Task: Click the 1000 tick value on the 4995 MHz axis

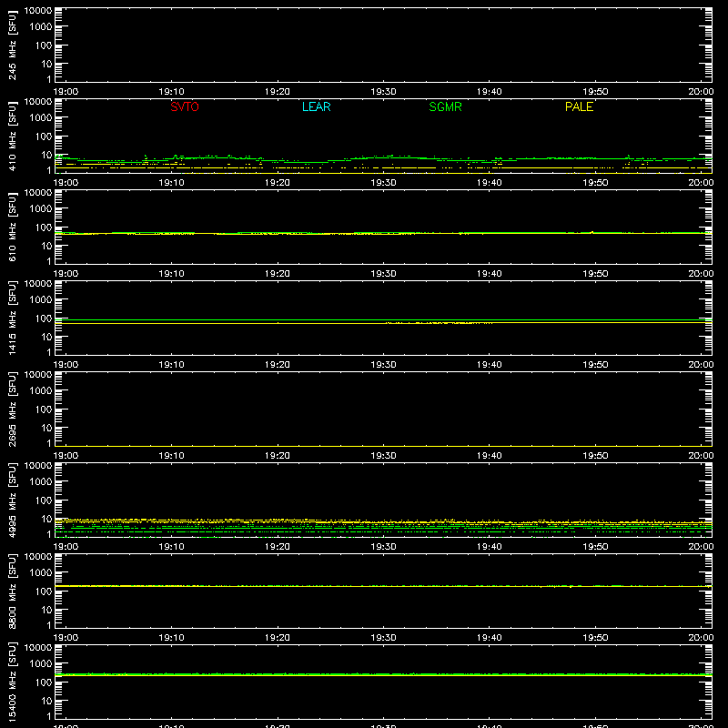Action: tap(41, 482)
